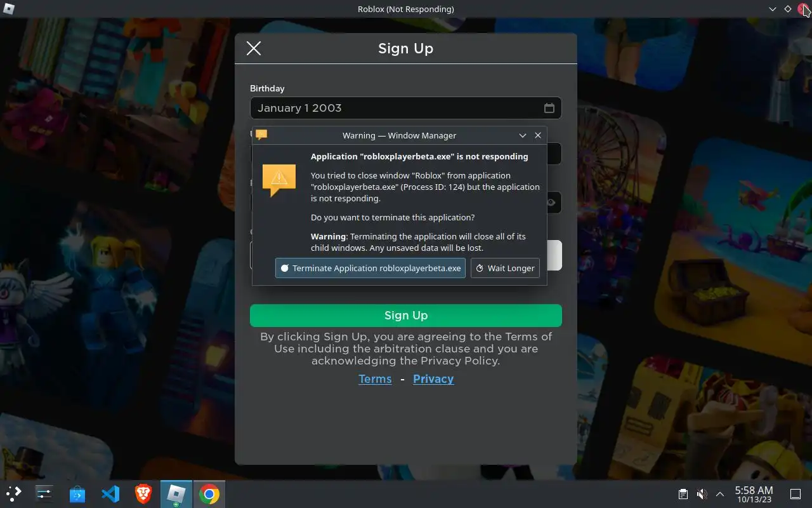This screenshot has height=508, width=812.
Task: Click the Roblox window menu icon
Action: coord(9,9)
